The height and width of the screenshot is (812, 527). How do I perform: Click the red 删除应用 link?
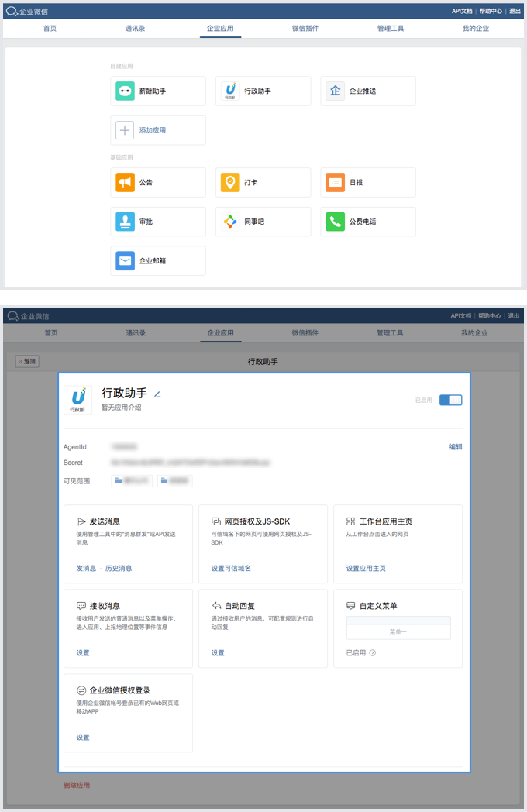coord(77,786)
